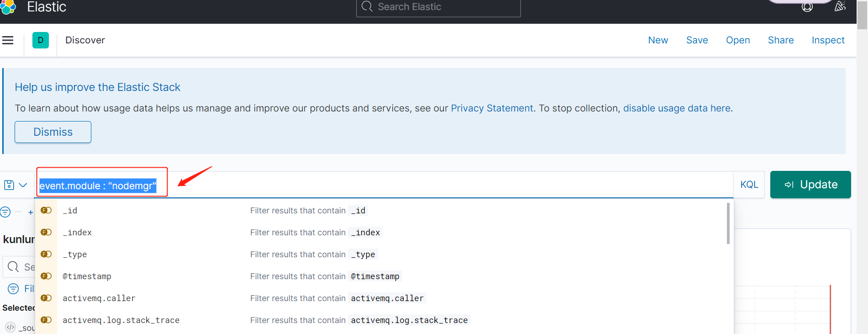Click field icon beside _type suggestion
868x334 pixels.
point(46,254)
